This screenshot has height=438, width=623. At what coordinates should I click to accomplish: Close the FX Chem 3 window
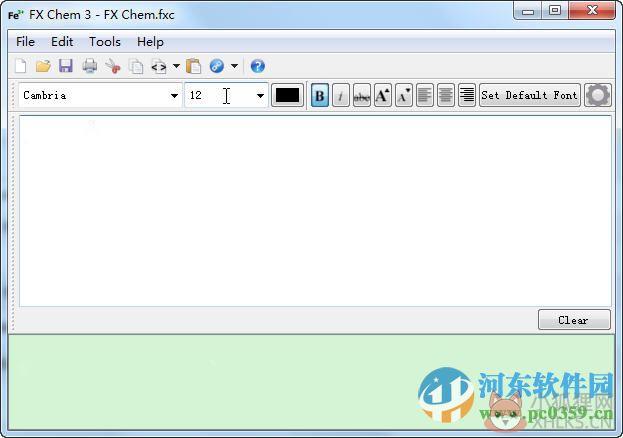coord(592,10)
